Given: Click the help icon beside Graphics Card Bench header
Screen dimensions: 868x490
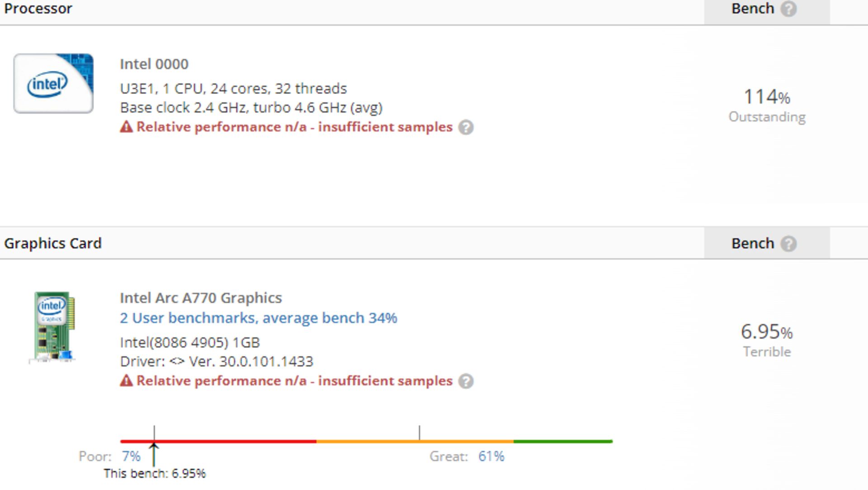Looking at the screenshot, I should click(789, 244).
